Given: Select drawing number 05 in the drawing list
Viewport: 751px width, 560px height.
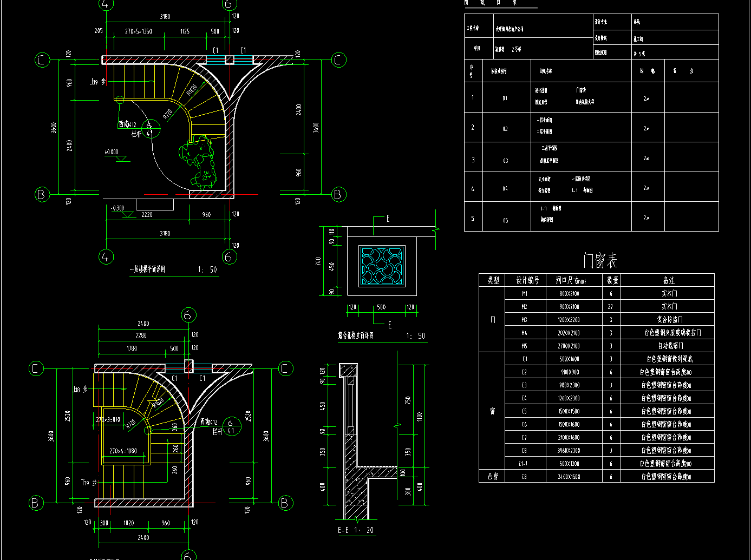Looking at the screenshot, I should point(505,220).
